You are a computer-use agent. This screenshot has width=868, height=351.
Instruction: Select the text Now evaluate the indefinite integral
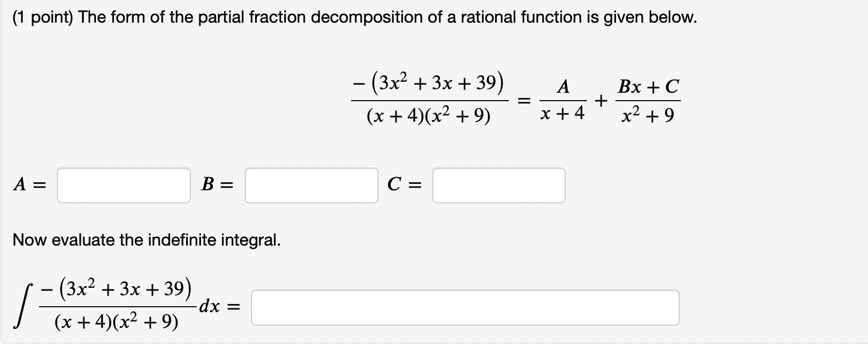tap(146, 240)
